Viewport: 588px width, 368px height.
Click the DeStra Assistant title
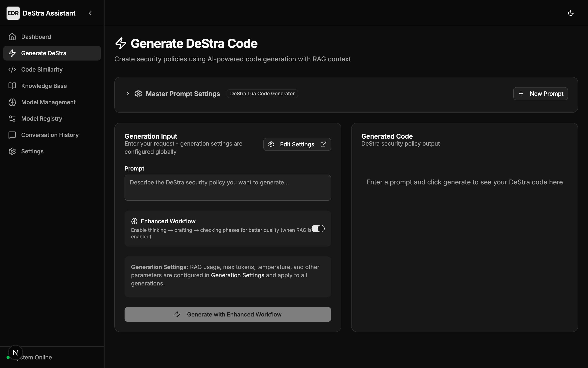coord(49,13)
